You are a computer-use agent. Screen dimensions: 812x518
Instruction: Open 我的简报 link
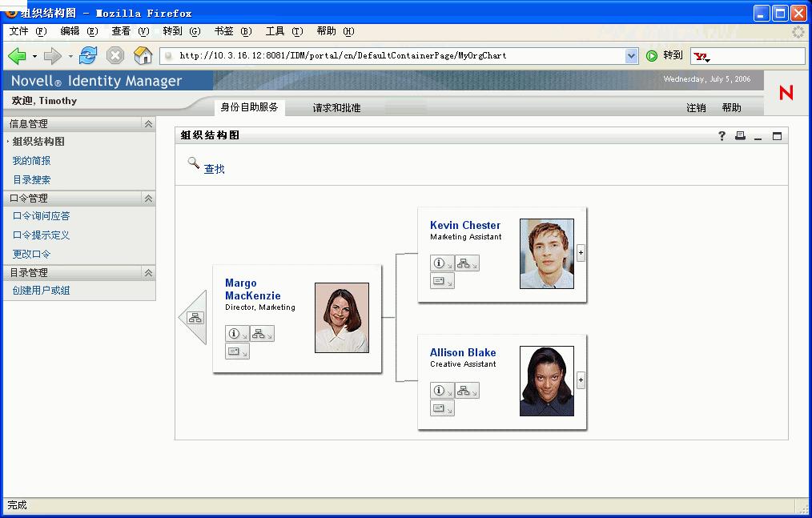click(x=31, y=161)
